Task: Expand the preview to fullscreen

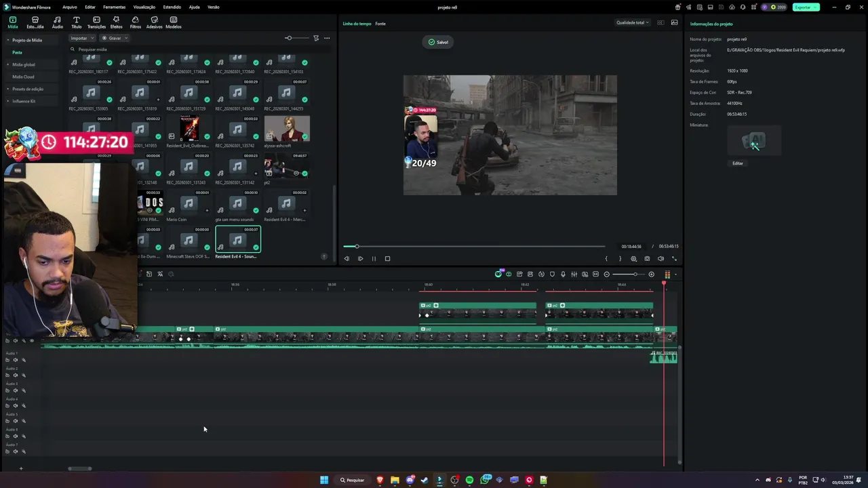Action: 674,258
